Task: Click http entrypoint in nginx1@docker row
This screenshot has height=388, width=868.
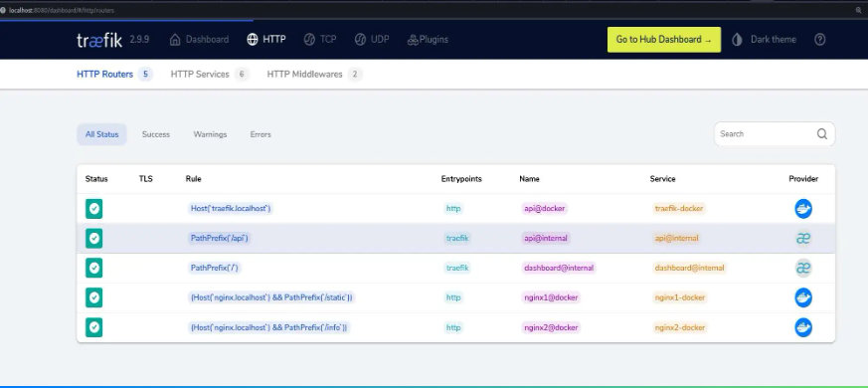Action: point(453,297)
